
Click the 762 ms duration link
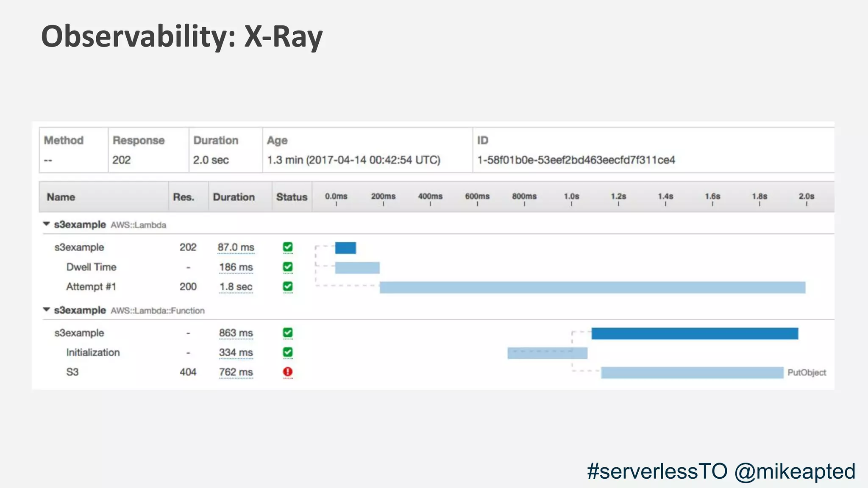236,372
